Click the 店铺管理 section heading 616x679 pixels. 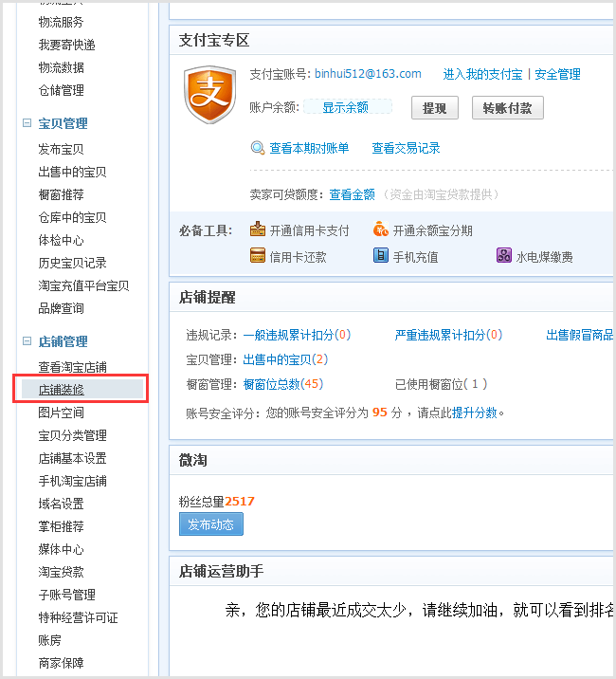63,341
